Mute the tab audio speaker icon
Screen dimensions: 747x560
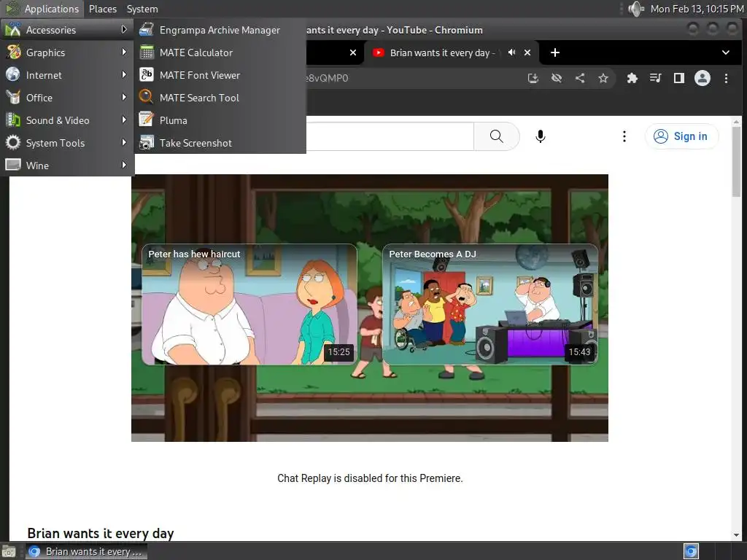[x=511, y=52]
